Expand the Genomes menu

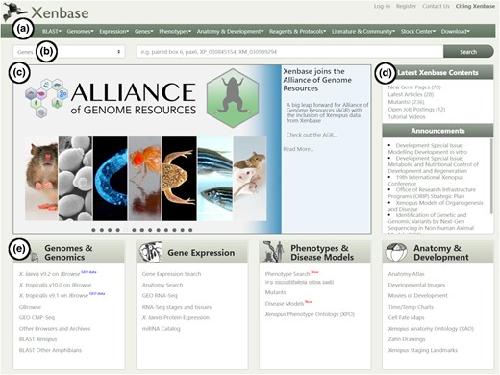point(80,31)
